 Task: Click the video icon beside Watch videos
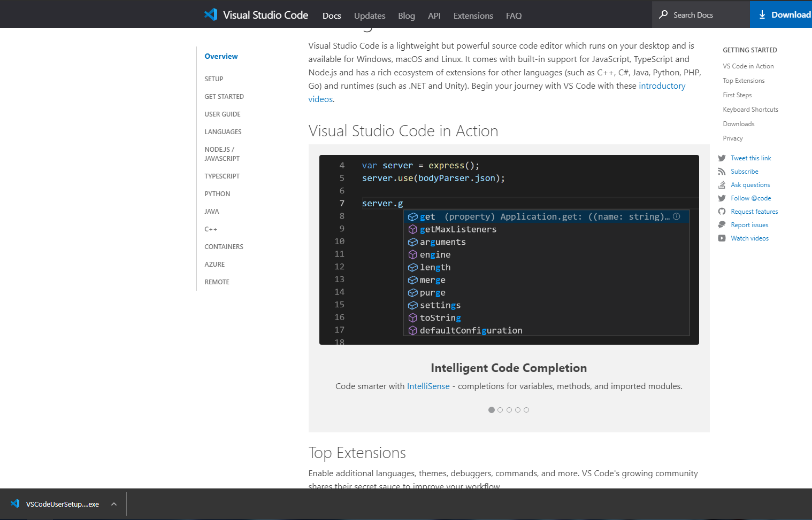(x=722, y=238)
